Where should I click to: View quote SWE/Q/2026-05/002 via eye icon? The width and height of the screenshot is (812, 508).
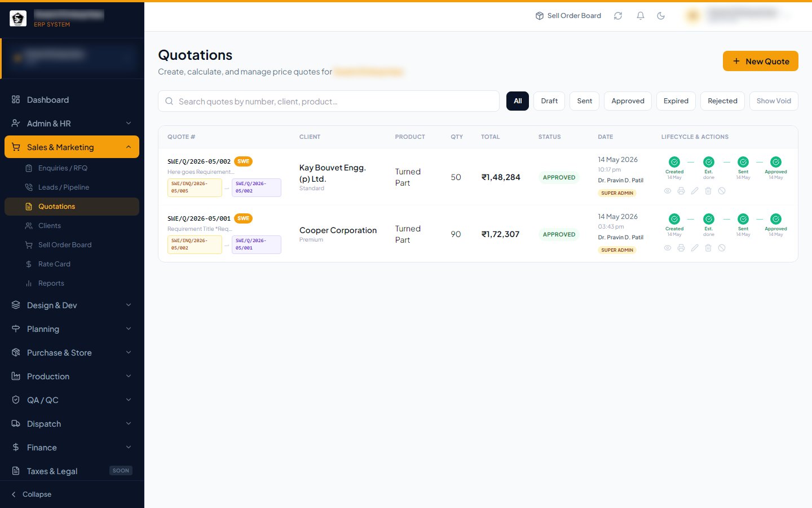coord(668,191)
